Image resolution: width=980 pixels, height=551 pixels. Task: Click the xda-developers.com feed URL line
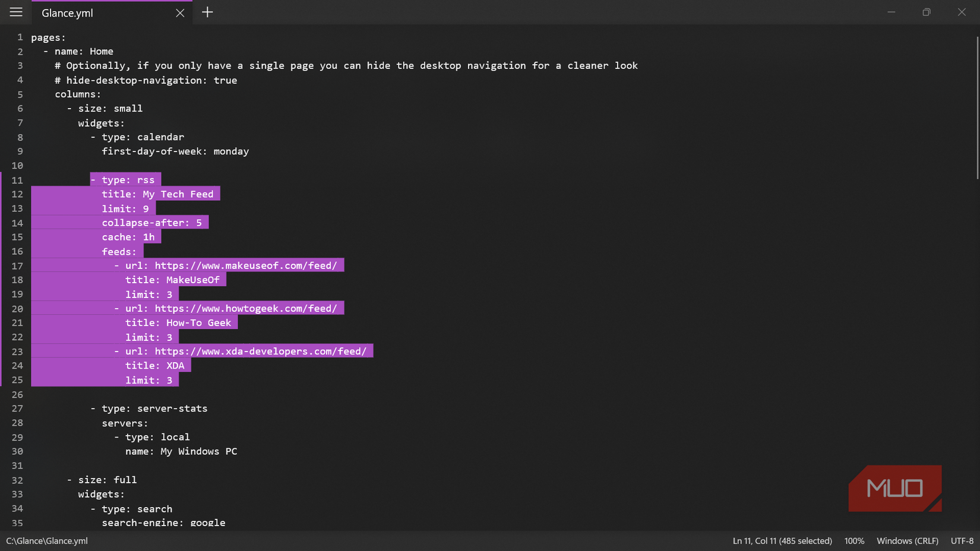[241, 351]
